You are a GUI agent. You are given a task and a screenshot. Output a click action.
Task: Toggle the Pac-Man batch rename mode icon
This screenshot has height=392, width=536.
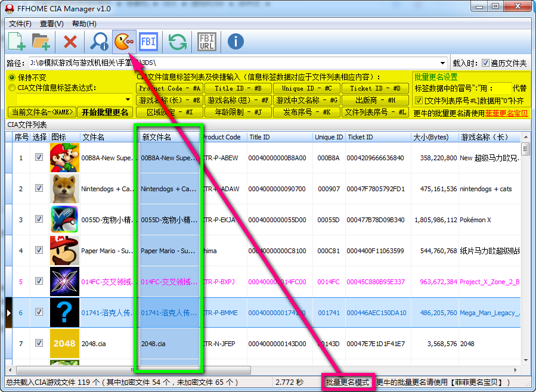coord(124,42)
